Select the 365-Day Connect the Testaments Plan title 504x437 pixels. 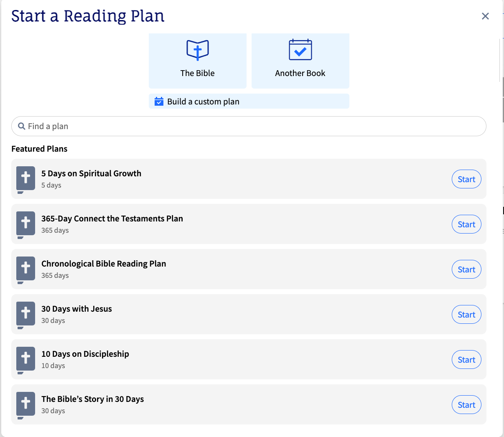[x=112, y=218]
